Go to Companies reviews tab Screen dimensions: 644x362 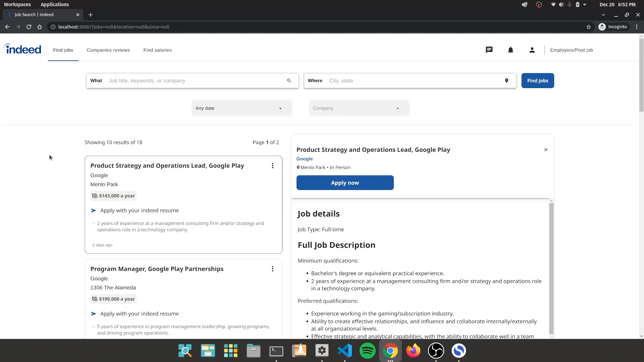click(x=108, y=50)
